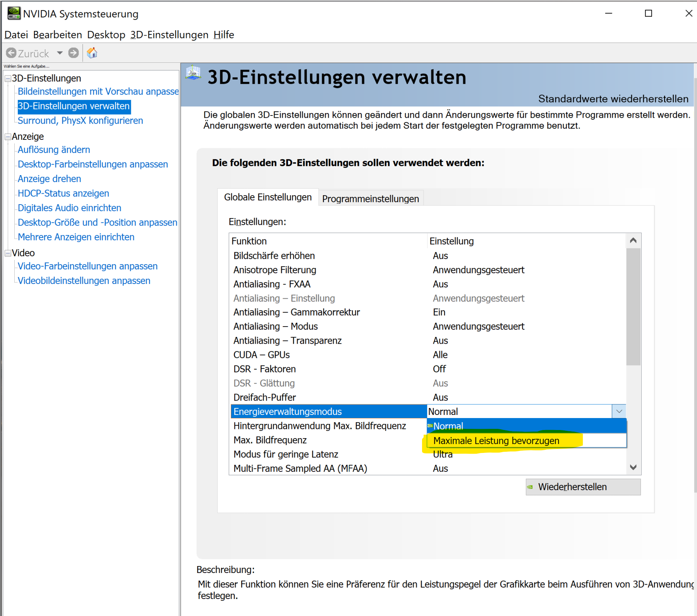Click the 'Alle' value for CUDA – GPUs

click(440, 355)
